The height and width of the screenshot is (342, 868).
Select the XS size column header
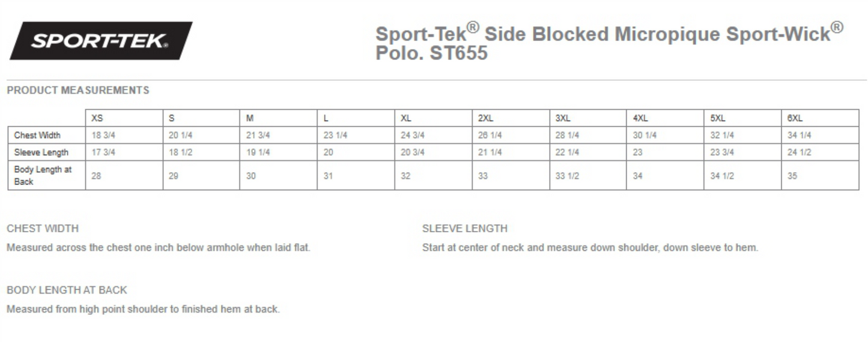point(97,118)
